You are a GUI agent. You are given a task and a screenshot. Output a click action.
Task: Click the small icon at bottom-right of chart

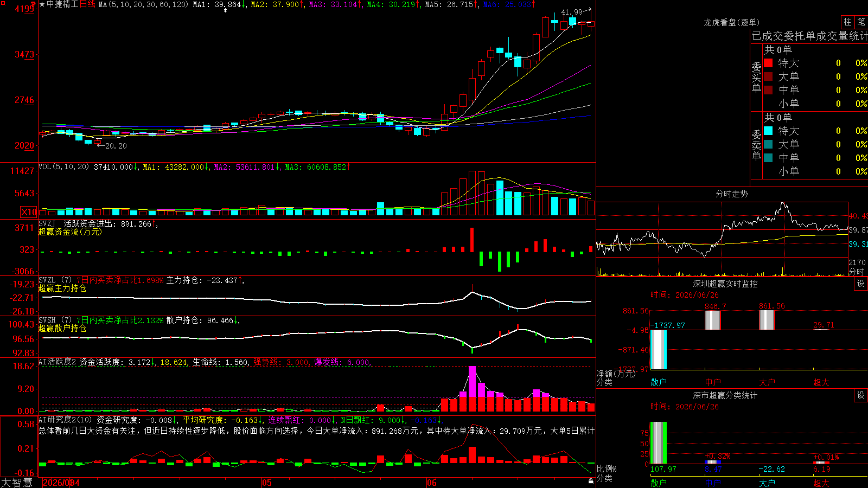tap(591, 480)
